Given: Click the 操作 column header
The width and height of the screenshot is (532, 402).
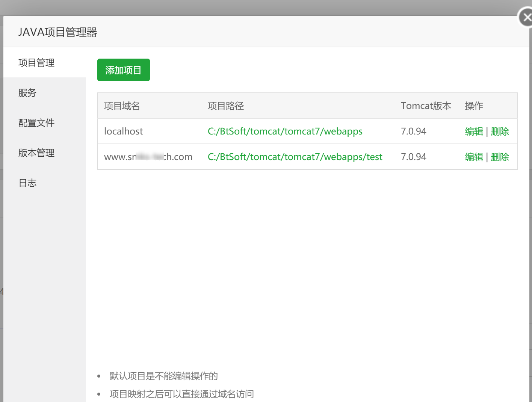Looking at the screenshot, I should click(474, 106).
